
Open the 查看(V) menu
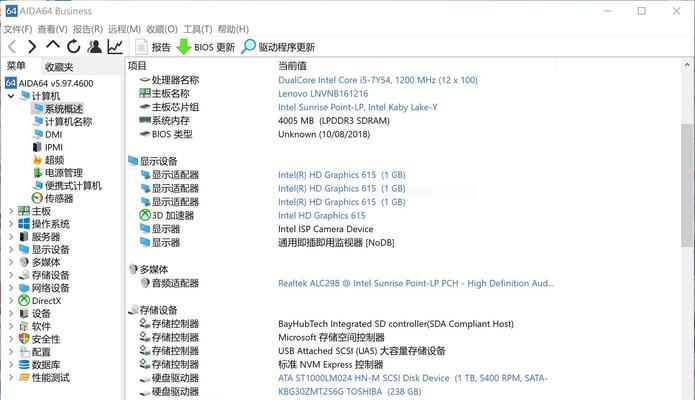tap(52, 29)
